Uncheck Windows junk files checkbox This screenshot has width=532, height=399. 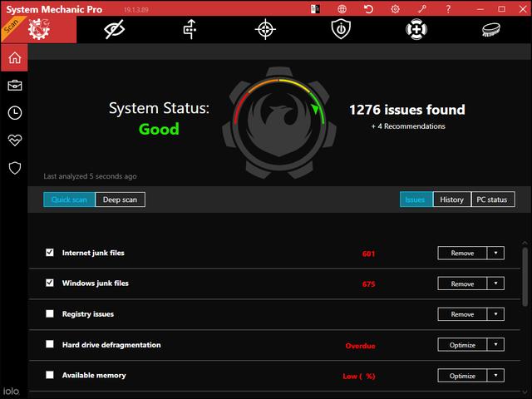50,283
